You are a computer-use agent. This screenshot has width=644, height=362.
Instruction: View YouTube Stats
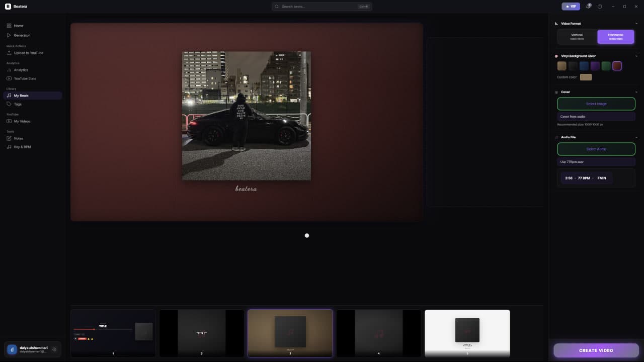tap(24, 78)
